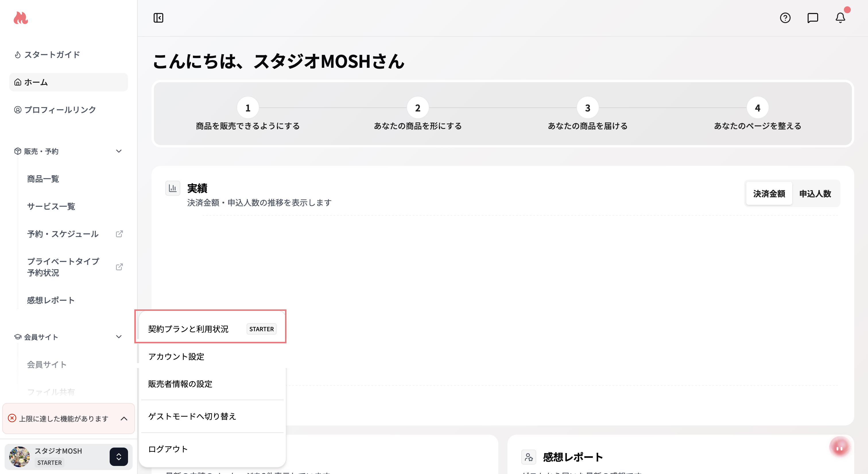
Task: Click the 感想レポート card heading
Action: (573, 457)
